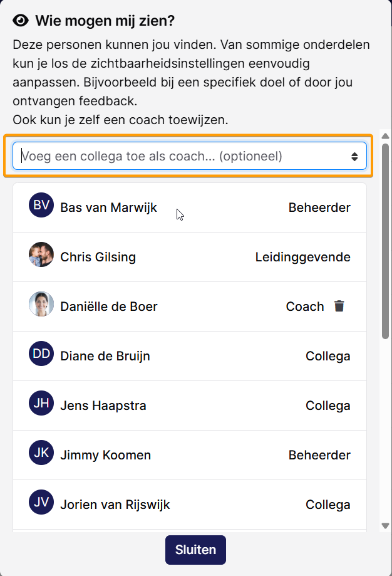The image size is (392, 576).
Task: Click the vertical scrollbar thumb
Action: pyautogui.click(x=385, y=241)
